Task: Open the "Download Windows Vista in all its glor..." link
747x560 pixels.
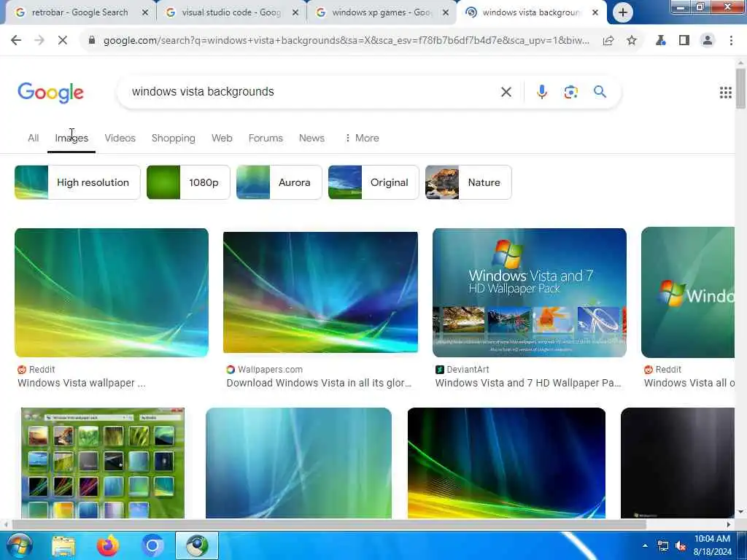Action: click(319, 384)
